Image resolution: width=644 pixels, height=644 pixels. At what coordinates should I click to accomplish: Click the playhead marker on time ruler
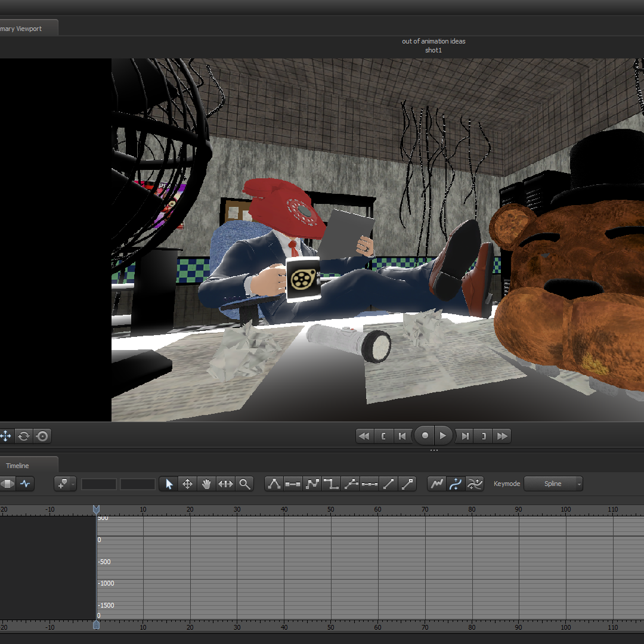[x=96, y=509]
